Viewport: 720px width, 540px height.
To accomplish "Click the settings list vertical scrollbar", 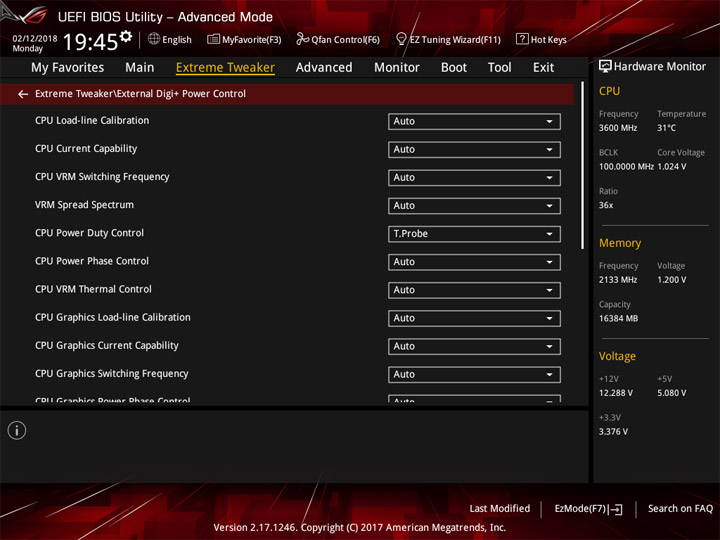I will point(583,165).
